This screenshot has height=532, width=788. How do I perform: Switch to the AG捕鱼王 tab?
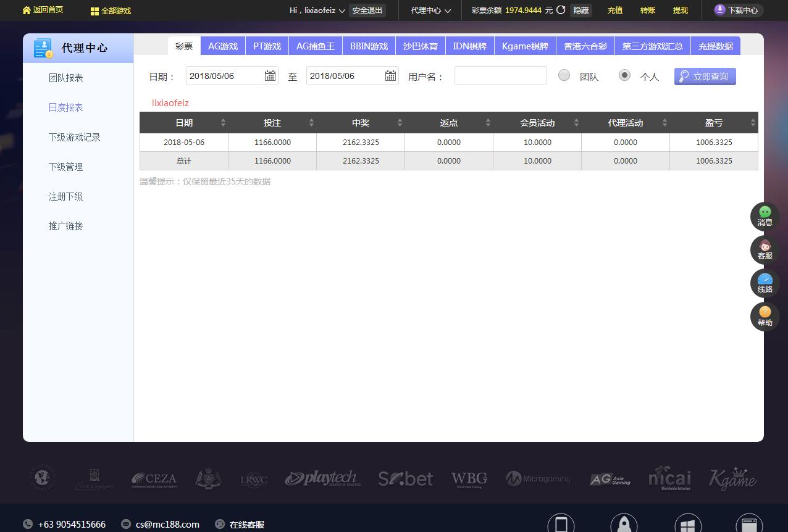pyautogui.click(x=315, y=45)
